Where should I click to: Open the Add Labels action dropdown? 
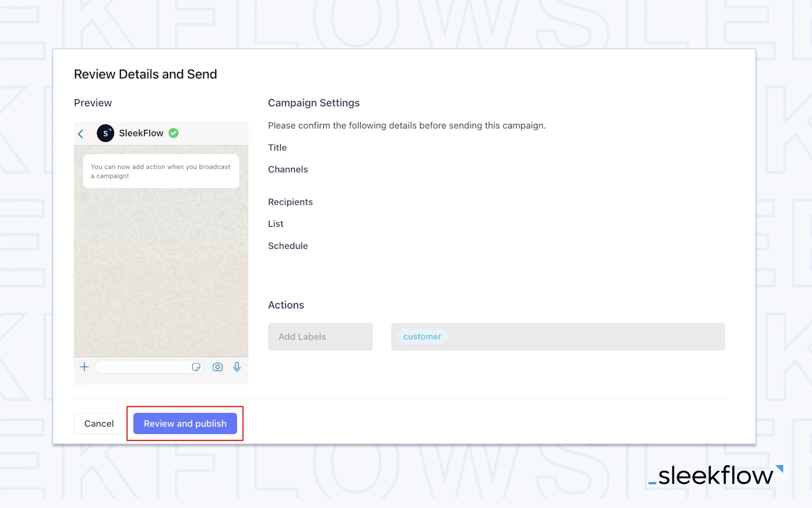point(320,337)
